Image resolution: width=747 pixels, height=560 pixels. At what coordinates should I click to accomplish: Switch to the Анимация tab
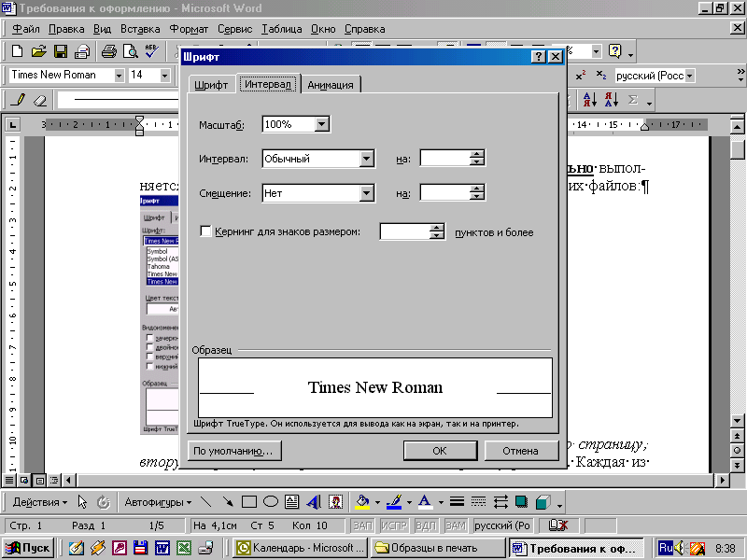(331, 85)
